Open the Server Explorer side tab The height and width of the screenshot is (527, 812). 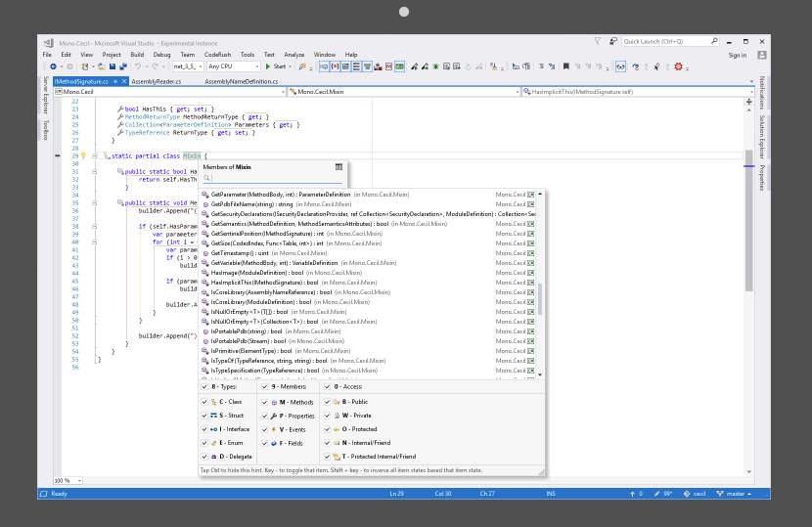click(46, 95)
